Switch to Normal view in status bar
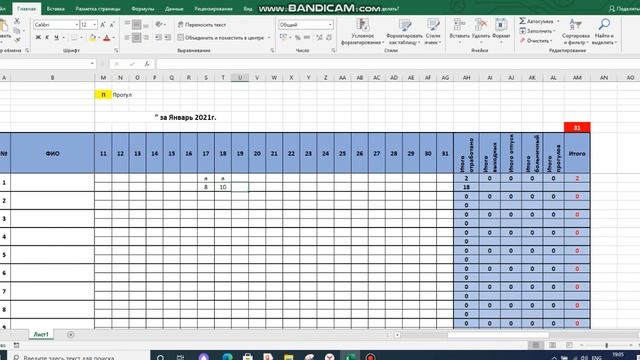Image resolution: width=640 pixels, height=360 pixels. (536, 345)
